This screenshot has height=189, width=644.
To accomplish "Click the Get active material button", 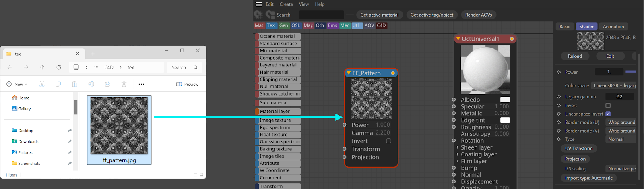I will 379,15.
